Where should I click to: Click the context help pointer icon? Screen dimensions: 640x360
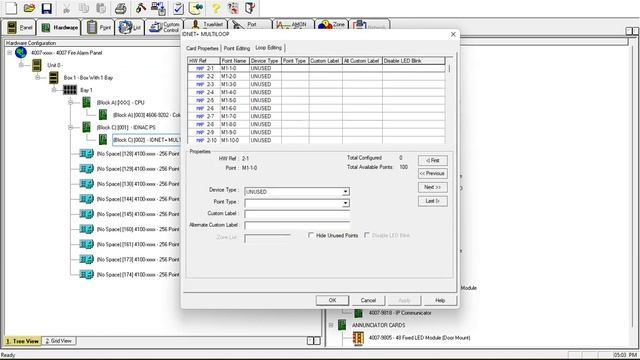coord(233,8)
